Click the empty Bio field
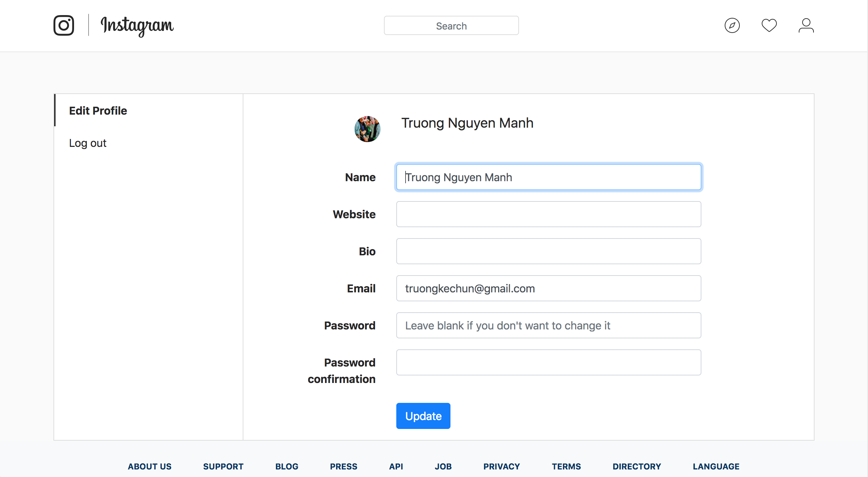868x477 pixels. coord(548,251)
